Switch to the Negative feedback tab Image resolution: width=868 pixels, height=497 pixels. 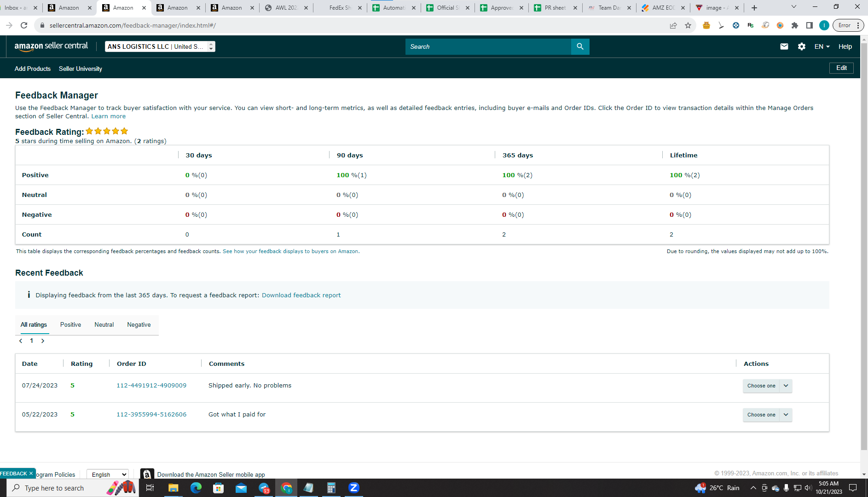click(x=139, y=325)
